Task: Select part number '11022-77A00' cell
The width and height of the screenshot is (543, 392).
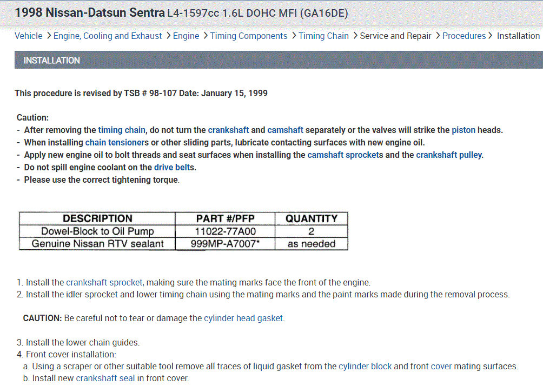Action: pyautogui.click(x=225, y=231)
